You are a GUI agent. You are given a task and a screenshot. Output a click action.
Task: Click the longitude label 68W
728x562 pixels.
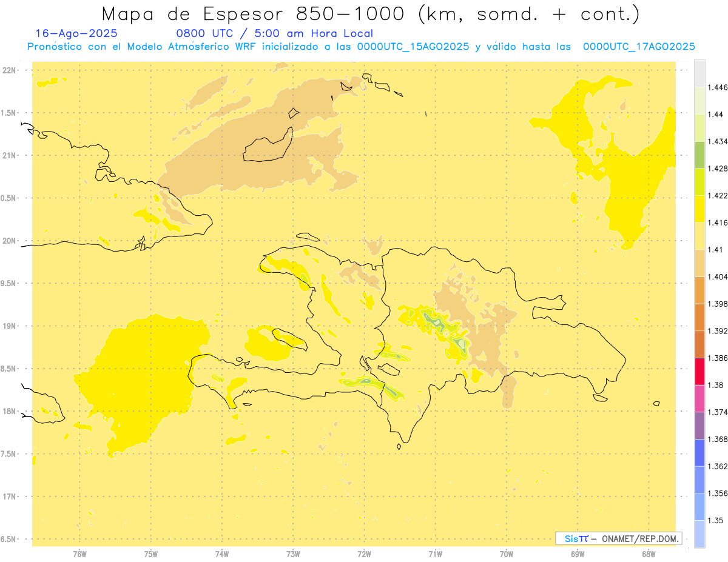tap(649, 554)
